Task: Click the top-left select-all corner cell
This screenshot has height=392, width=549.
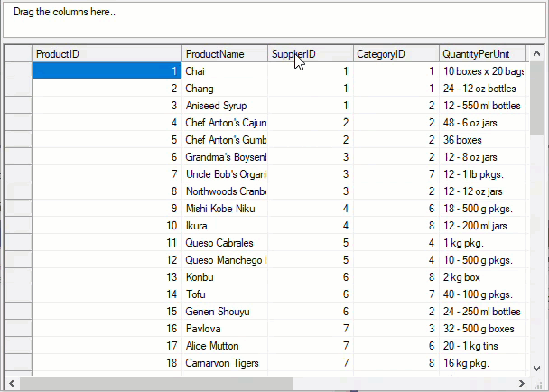Action: 17,54
